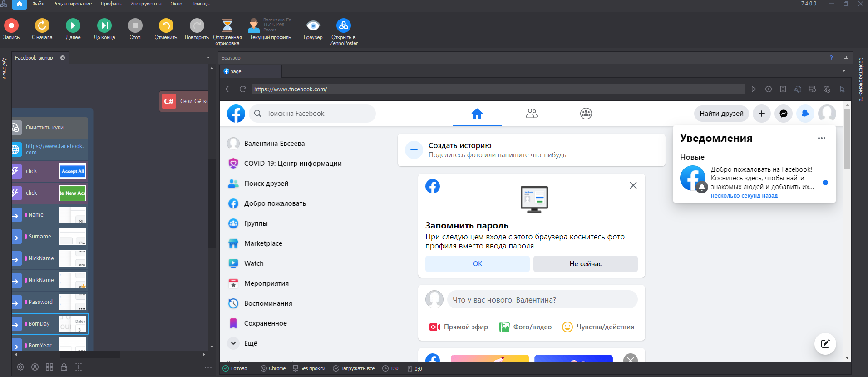
Task: Expand browser page tabs dropdown arrow
Action: [x=844, y=71]
